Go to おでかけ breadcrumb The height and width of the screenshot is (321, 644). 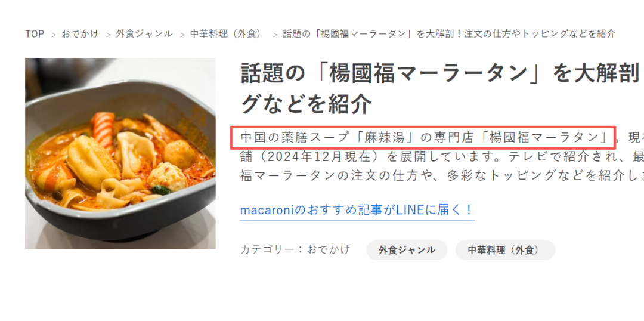point(80,33)
